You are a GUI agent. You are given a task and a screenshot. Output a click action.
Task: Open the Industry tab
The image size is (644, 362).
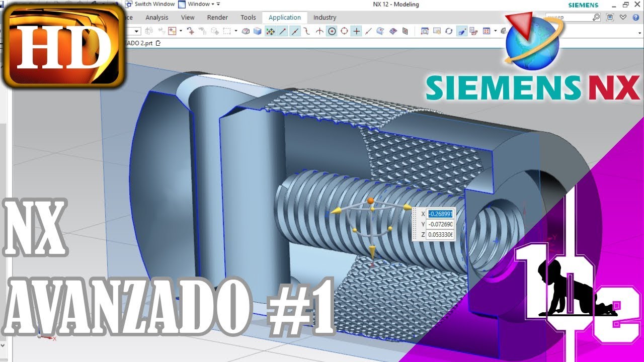point(325,17)
